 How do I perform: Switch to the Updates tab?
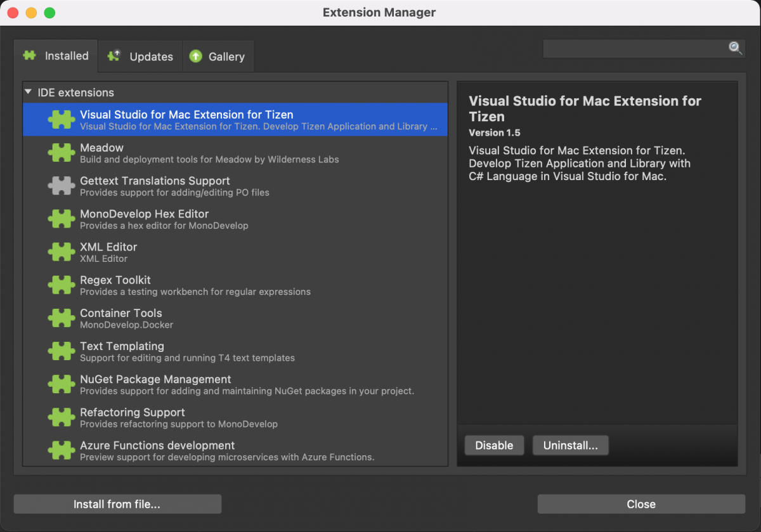tap(140, 56)
